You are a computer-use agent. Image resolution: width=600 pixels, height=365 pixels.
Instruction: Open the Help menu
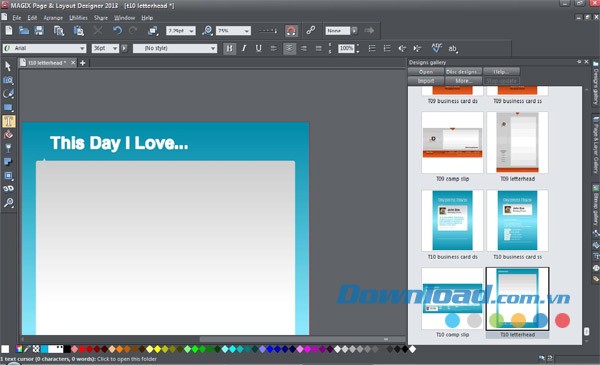[x=147, y=18]
